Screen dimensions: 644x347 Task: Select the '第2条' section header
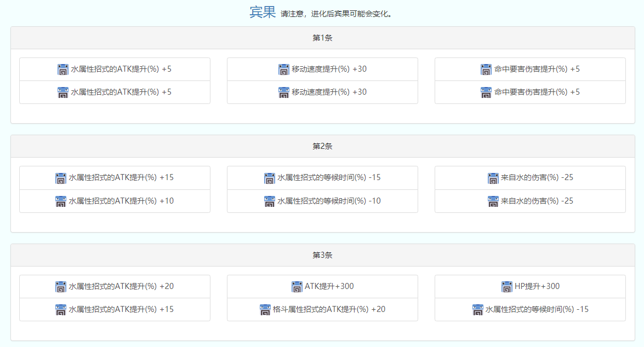pyautogui.click(x=323, y=146)
